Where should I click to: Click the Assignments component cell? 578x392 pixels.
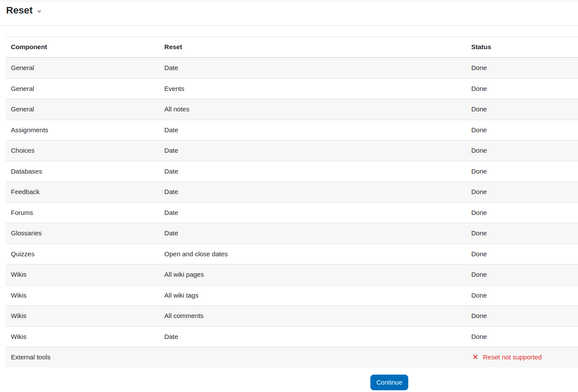30,130
